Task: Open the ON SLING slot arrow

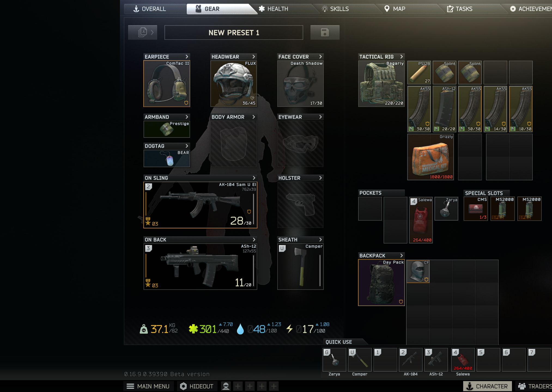Action: pyautogui.click(x=254, y=178)
